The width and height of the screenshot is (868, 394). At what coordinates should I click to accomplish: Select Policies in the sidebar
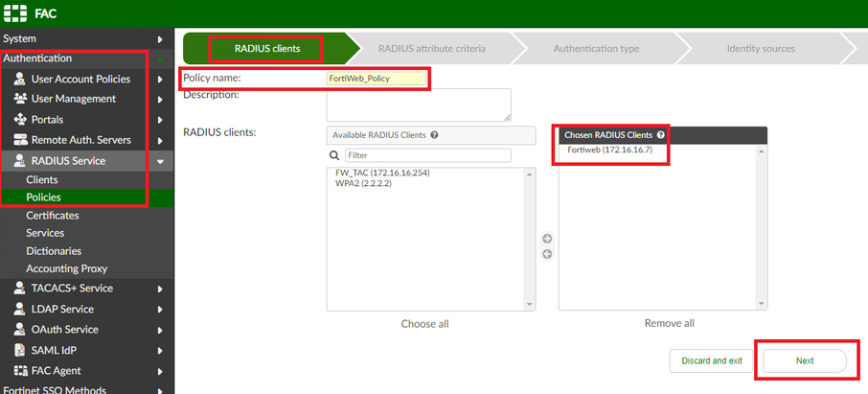(x=86, y=197)
